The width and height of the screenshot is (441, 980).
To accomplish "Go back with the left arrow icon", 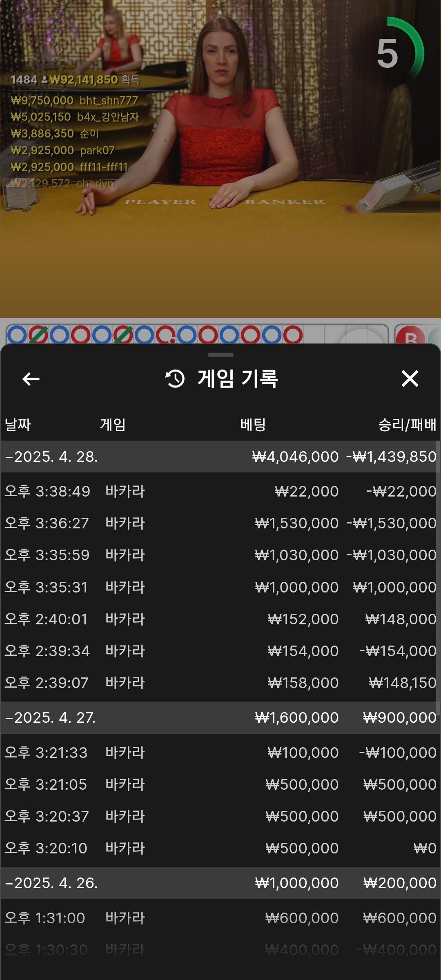I will (31, 379).
